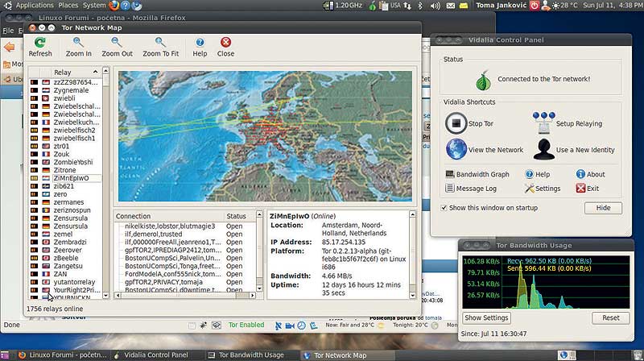
Task: Switch to Vidalia Control Panel taskbar item
Action: click(151, 355)
